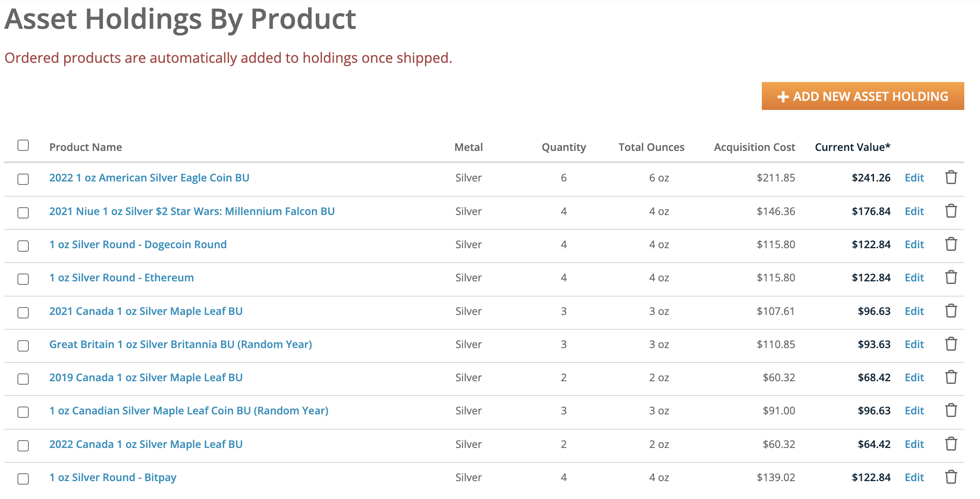
Task: Click the $93.63 current value
Action: point(874,344)
